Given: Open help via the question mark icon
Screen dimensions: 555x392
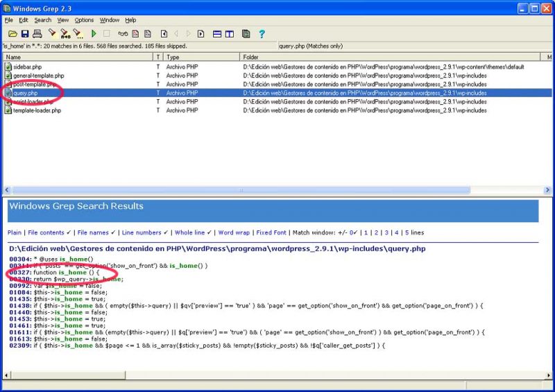Looking at the screenshot, I should coord(262,33).
